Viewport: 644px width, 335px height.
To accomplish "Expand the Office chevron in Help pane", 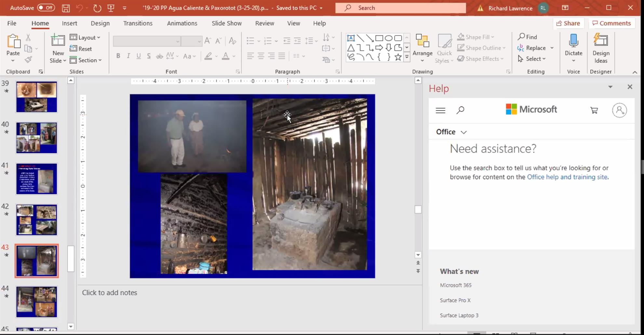I will (463, 132).
